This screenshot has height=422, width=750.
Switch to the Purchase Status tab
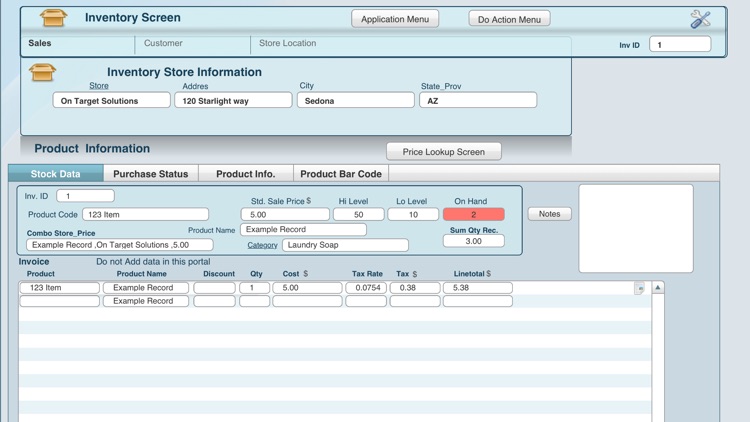[150, 174]
